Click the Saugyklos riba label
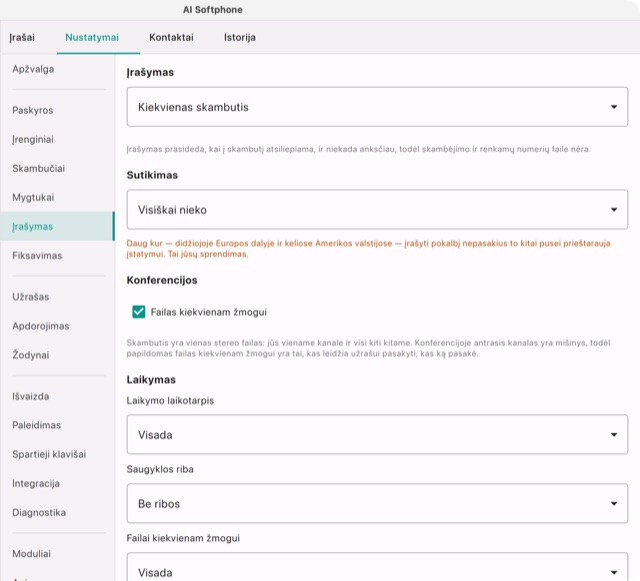This screenshot has height=581, width=640. (160, 469)
